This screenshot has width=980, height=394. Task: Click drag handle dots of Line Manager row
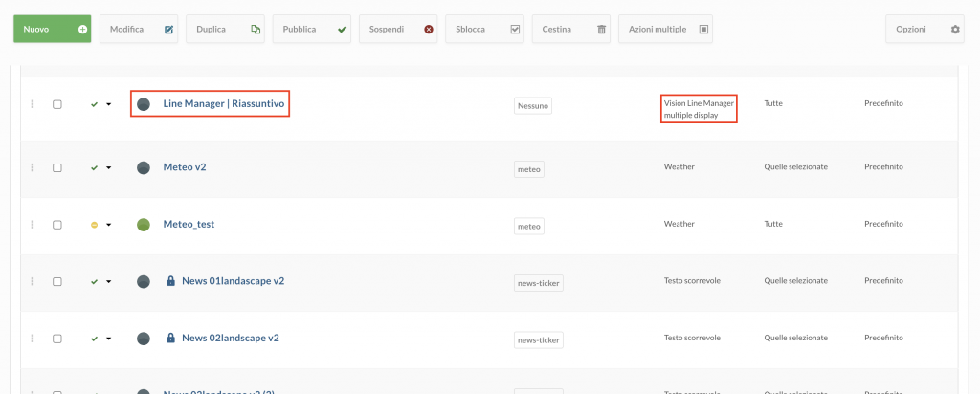pyautogui.click(x=33, y=104)
